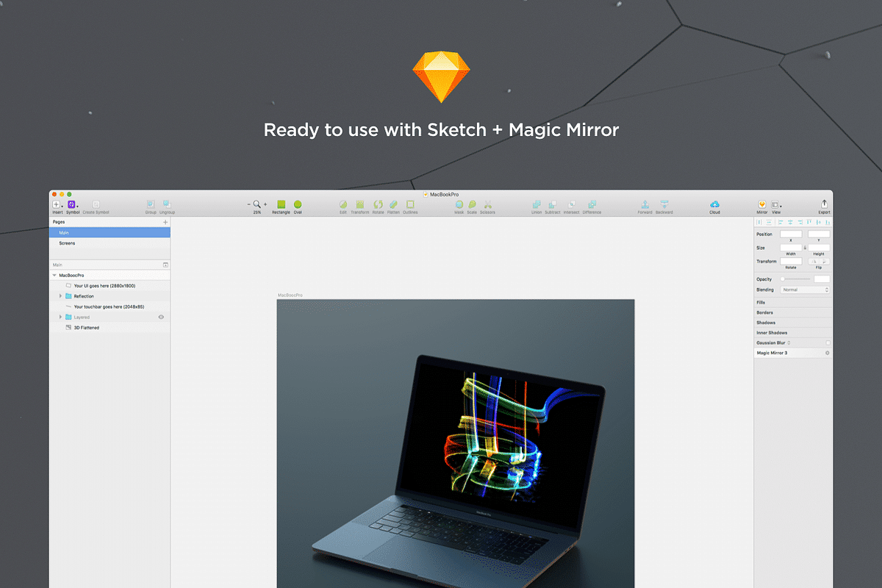Open the Borders section header
This screenshot has height=588, width=882.
click(793, 312)
